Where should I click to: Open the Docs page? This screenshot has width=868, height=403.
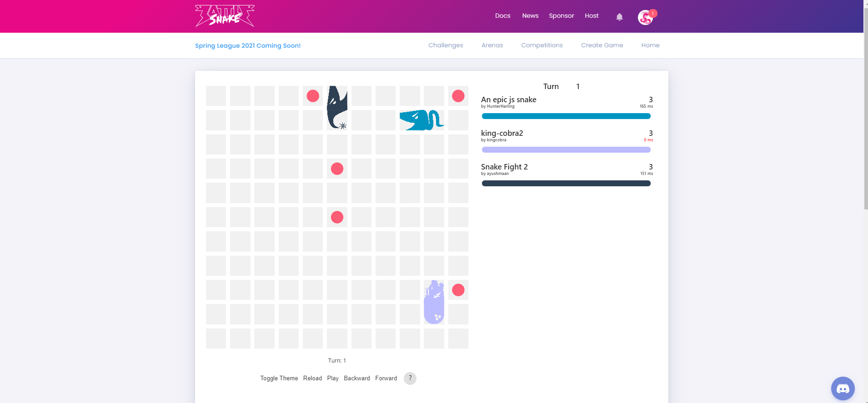click(x=502, y=16)
